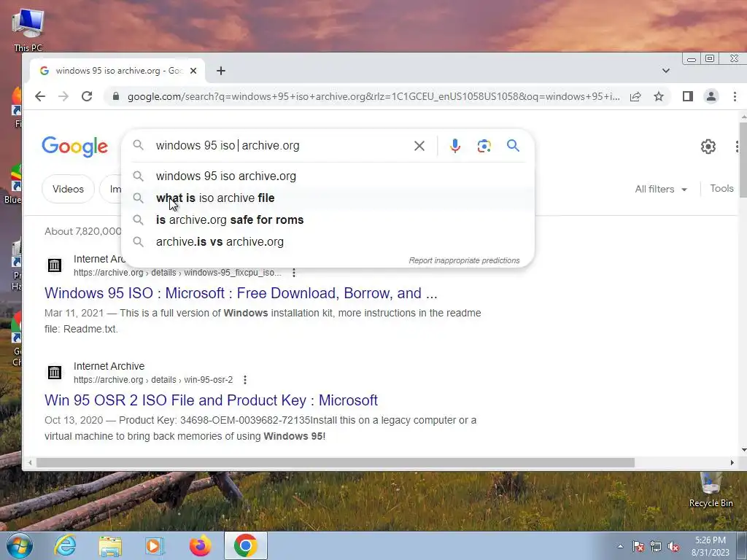Screen dimensions: 747x560
Task: Choose suggestion 'is archive.org safe for roms'
Action: tap(328, 220)
